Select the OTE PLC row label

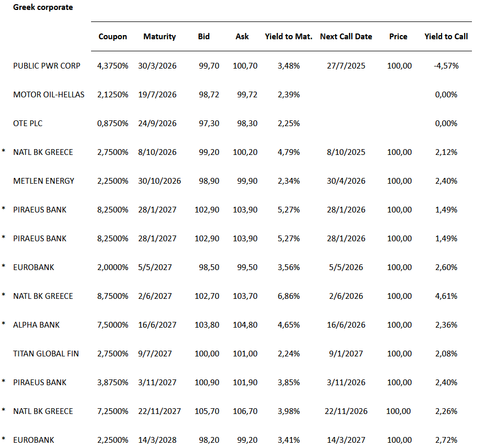tap(28, 124)
